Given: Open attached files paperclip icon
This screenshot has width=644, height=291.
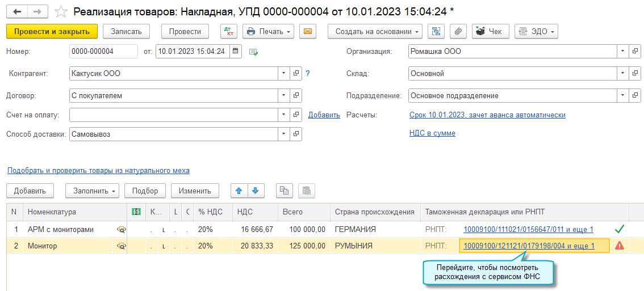Looking at the screenshot, I should tap(458, 31).
